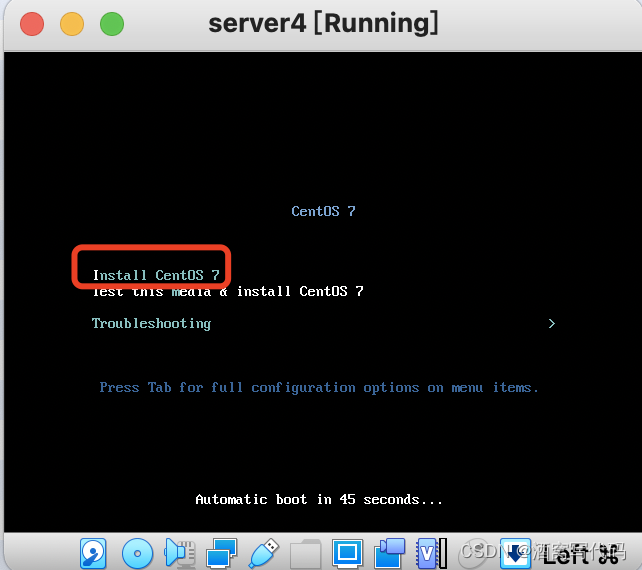Click the server4 [Running] window title
This screenshot has height=570, width=642.
pyautogui.click(x=323, y=23)
